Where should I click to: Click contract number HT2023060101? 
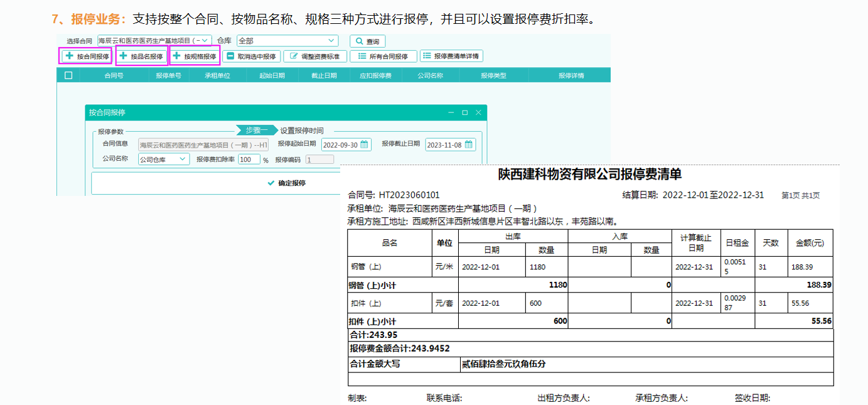pos(409,195)
